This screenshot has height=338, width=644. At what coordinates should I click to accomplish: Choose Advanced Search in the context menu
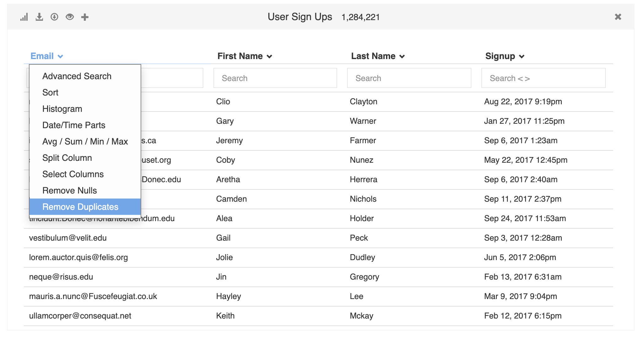click(x=77, y=76)
